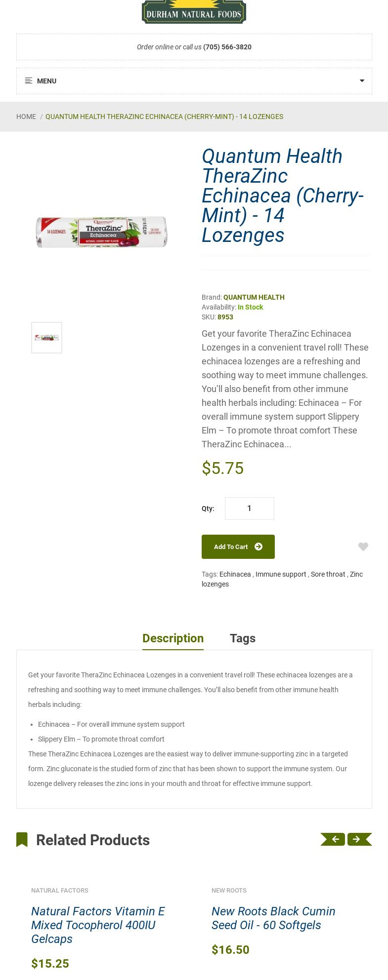This screenshot has height=980, width=388.
Task: Open the Echinacea tag link
Action: point(235,574)
